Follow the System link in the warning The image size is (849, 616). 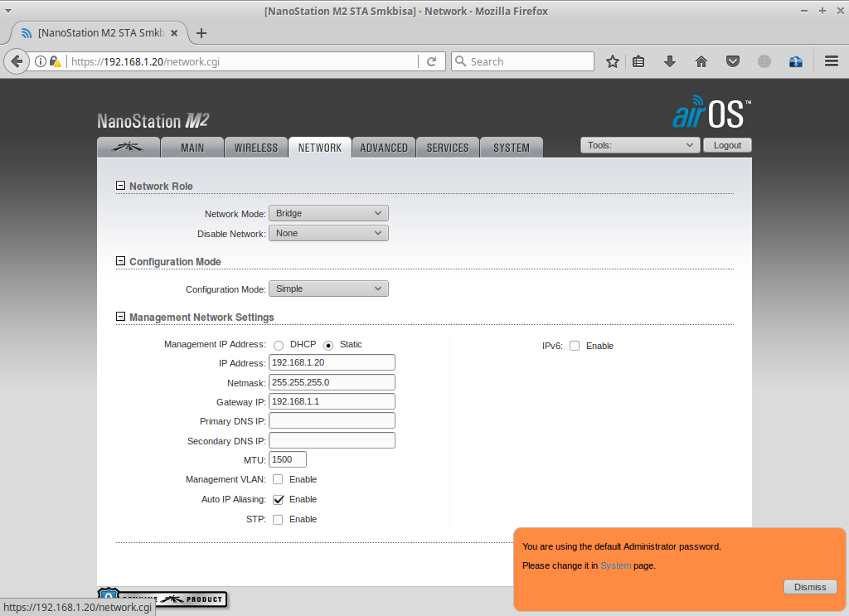[x=616, y=565]
